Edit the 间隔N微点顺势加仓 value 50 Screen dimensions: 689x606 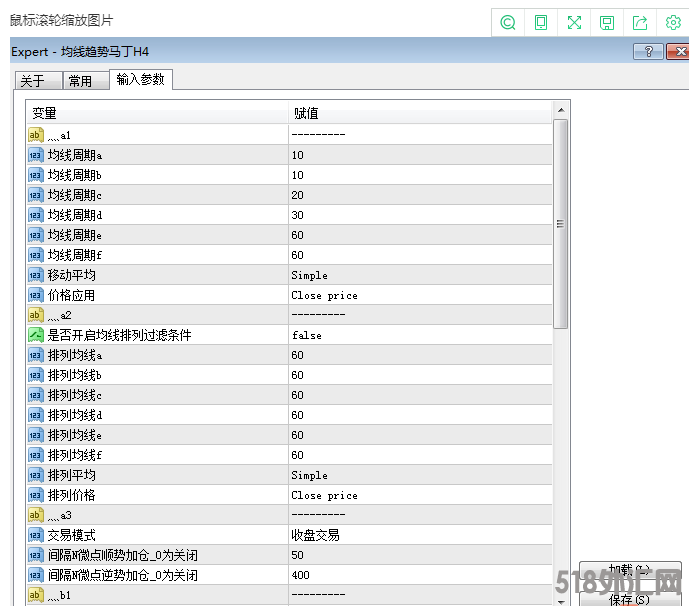420,555
